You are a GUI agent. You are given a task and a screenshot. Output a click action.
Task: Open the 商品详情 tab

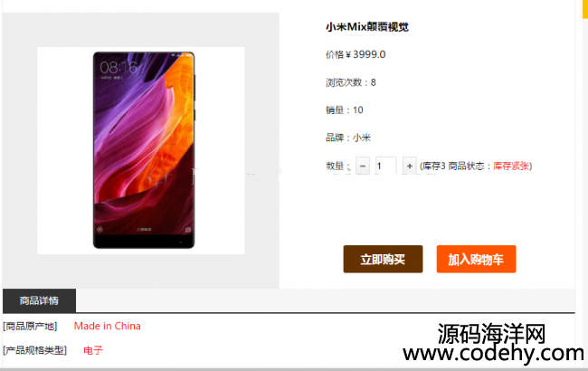39,300
